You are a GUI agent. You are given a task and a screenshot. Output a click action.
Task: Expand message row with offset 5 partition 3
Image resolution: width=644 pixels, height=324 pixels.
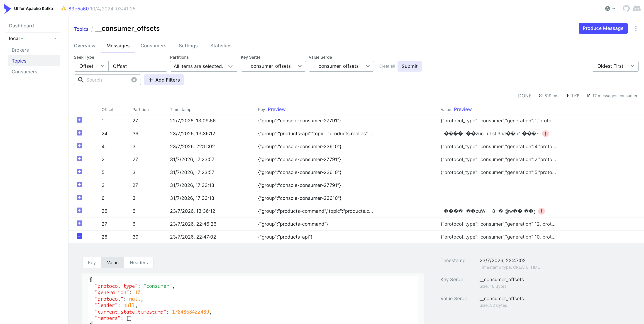[79, 172]
